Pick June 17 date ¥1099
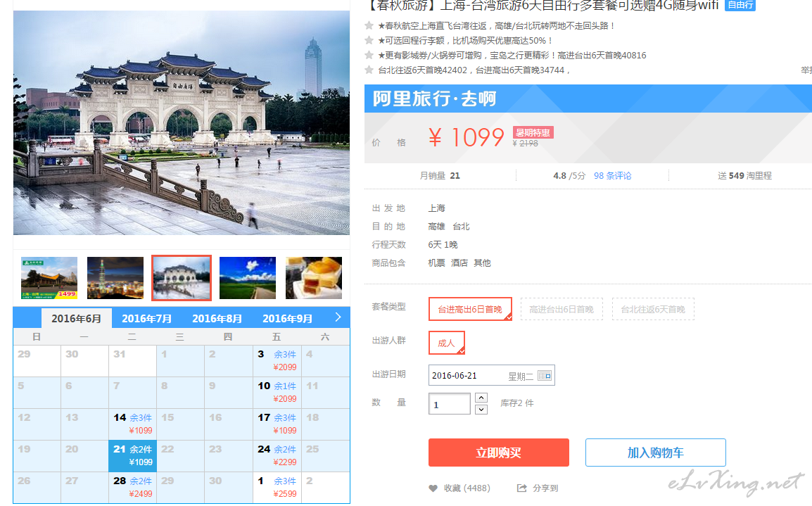 point(277,424)
